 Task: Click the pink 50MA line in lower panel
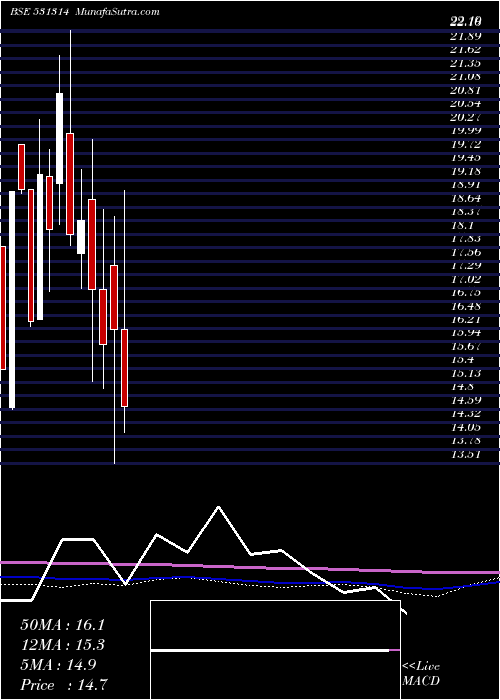click(250, 567)
